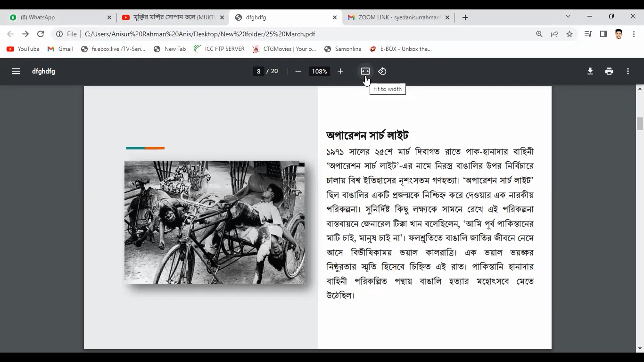Zoom out the PDF with minus button

coord(298,71)
